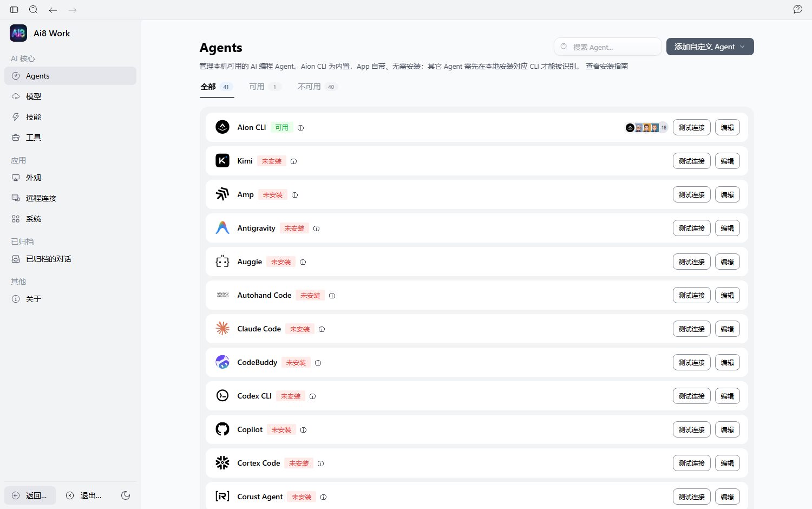Click the 未安装 badge beside Claude Code
The height and width of the screenshot is (509, 812).
coord(300,329)
